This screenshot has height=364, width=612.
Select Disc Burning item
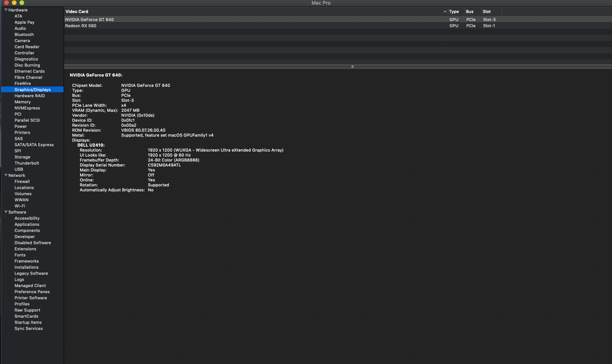(27, 65)
